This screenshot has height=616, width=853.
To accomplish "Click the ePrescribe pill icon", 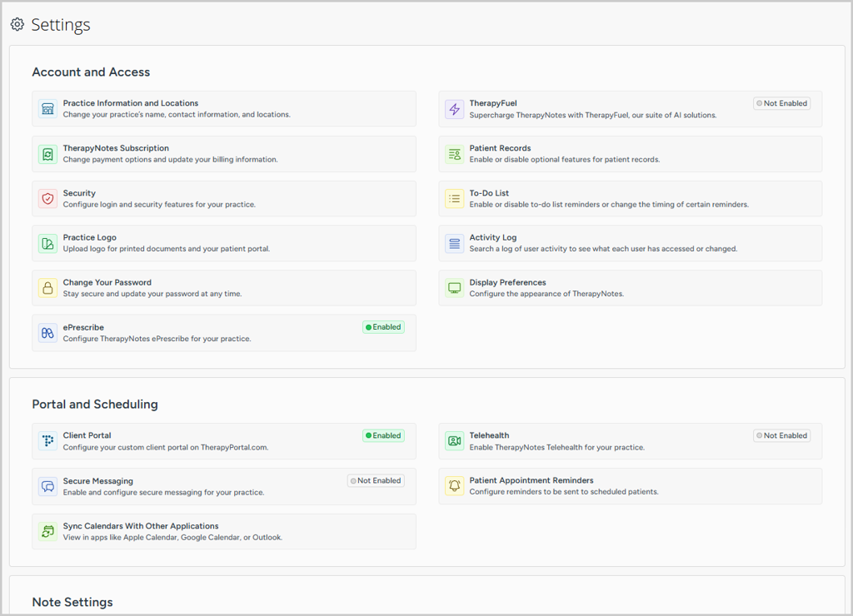I will click(x=47, y=333).
